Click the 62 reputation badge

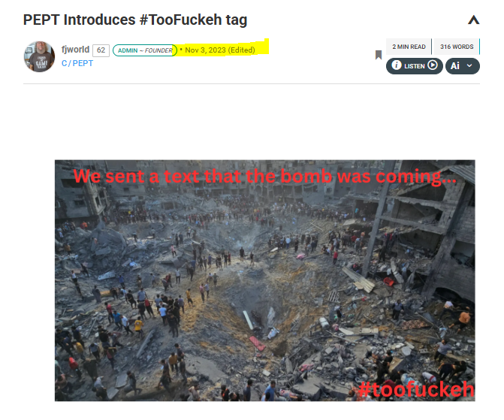click(101, 50)
